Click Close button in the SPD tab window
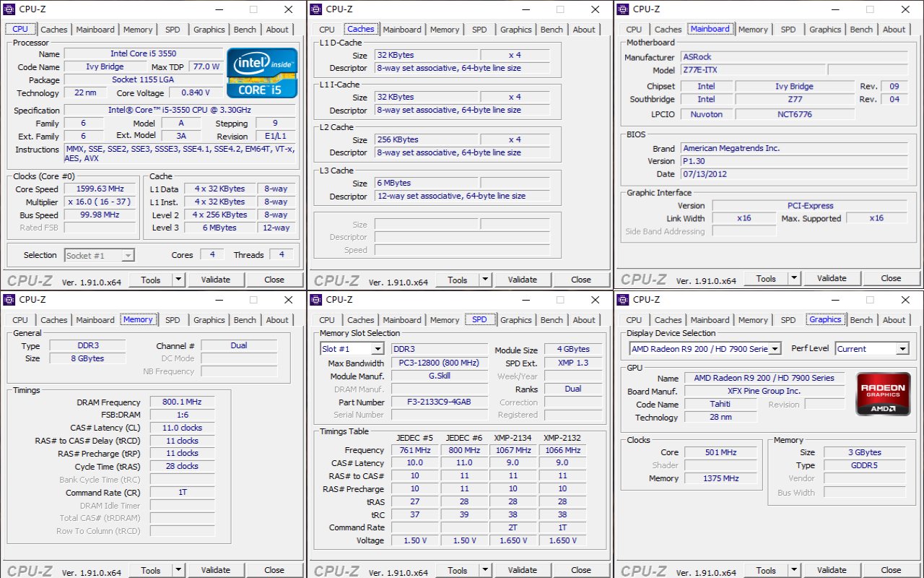 coord(581,570)
